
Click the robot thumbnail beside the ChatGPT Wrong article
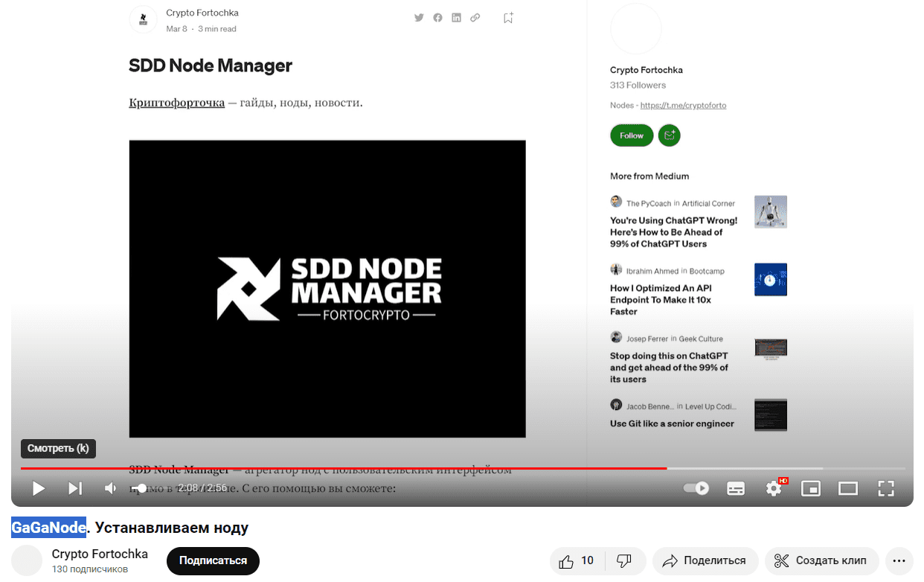771,211
